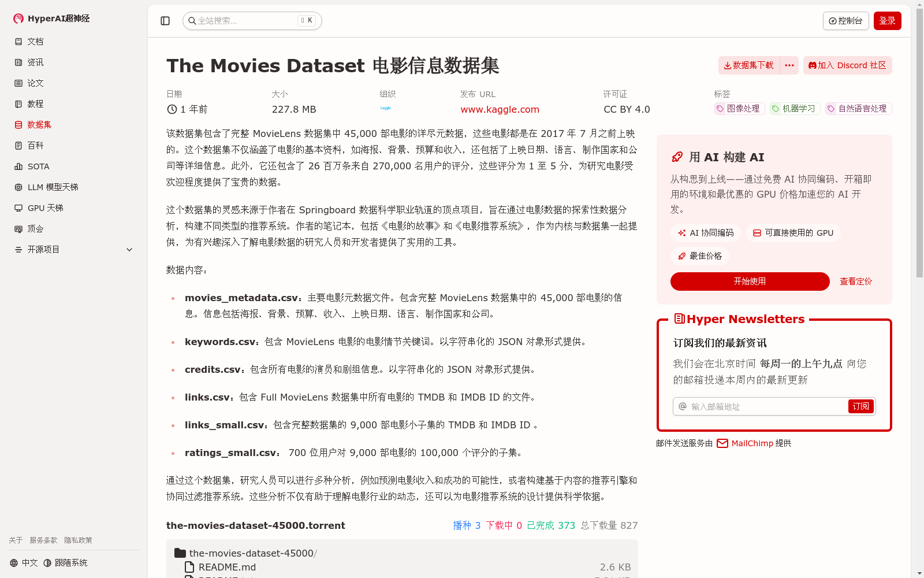This screenshot has width=924, height=578.
Task: Expand the 开源项目 sidebar section
Action: [x=129, y=249]
